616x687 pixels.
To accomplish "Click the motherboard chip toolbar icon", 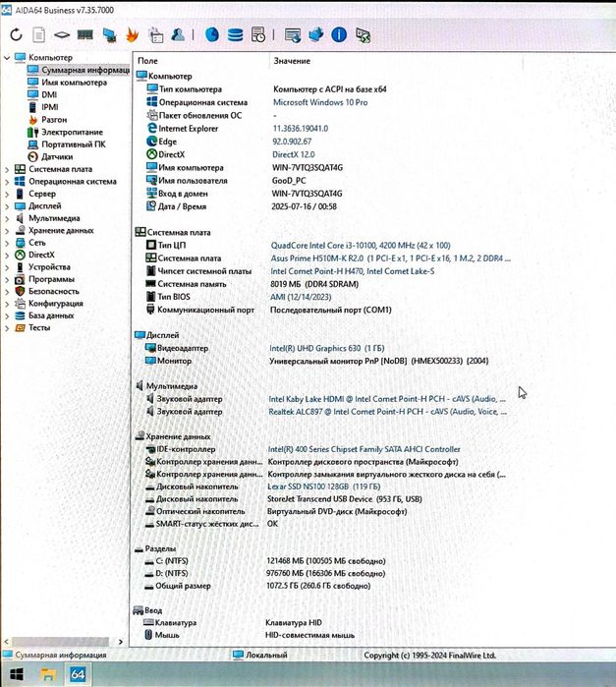I will pos(62,34).
